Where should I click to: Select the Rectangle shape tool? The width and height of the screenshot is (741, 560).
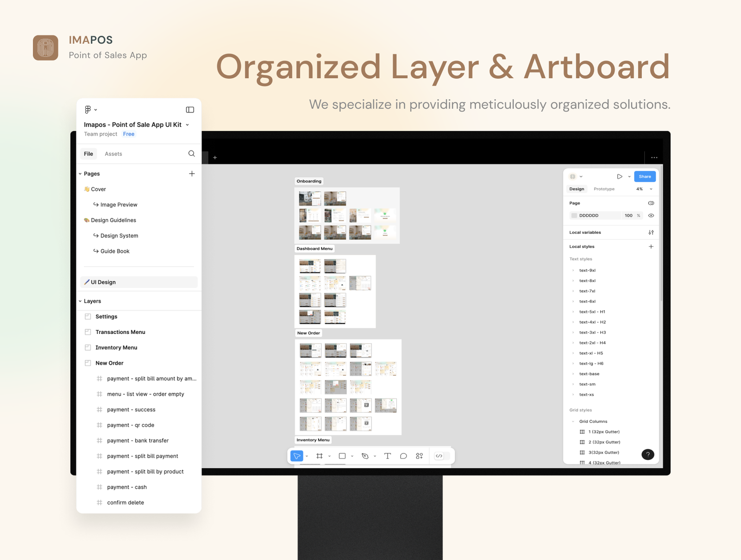pos(342,456)
